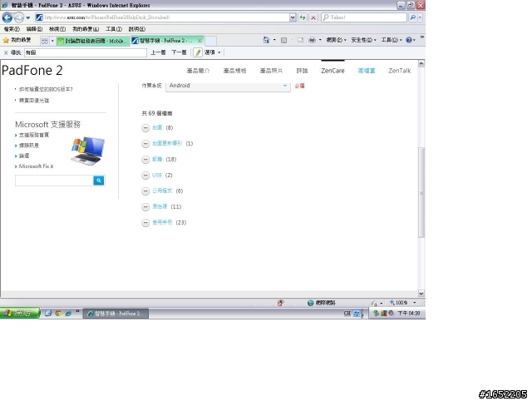Open the 我的最愛(A) menu
Image resolution: width=532 pixels, height=401 pixels.
(x=86, y=29)
